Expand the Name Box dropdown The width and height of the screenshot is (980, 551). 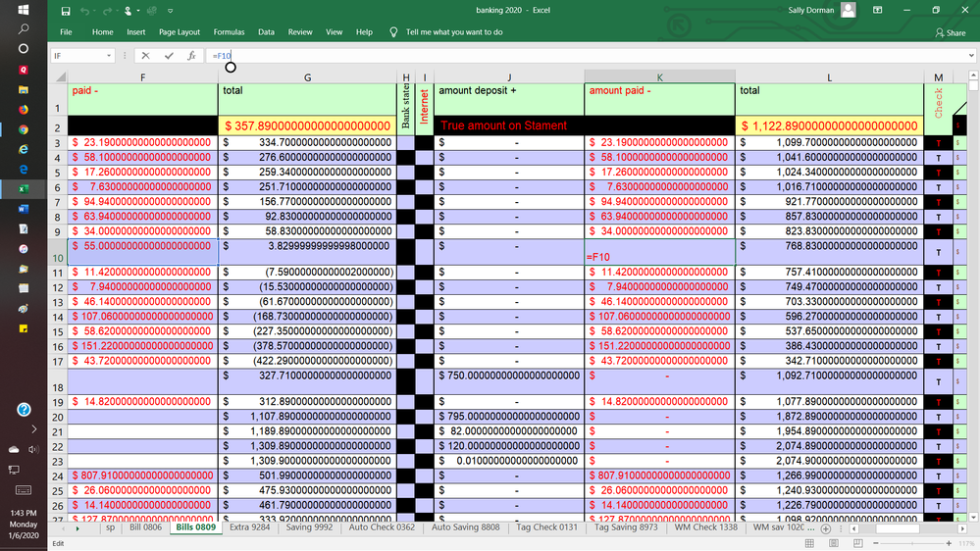(109, 56)
